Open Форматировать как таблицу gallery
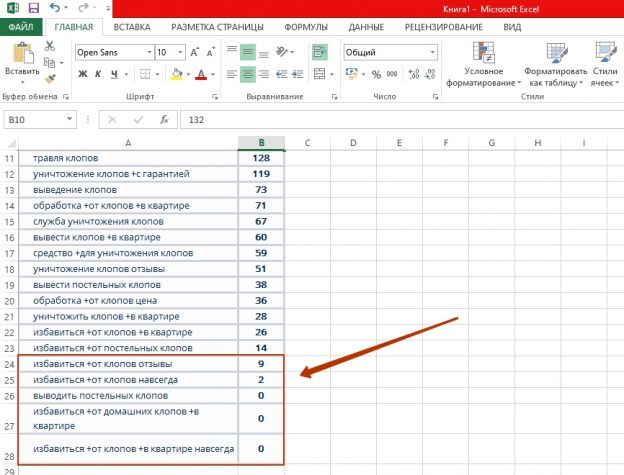 [556, 64]
